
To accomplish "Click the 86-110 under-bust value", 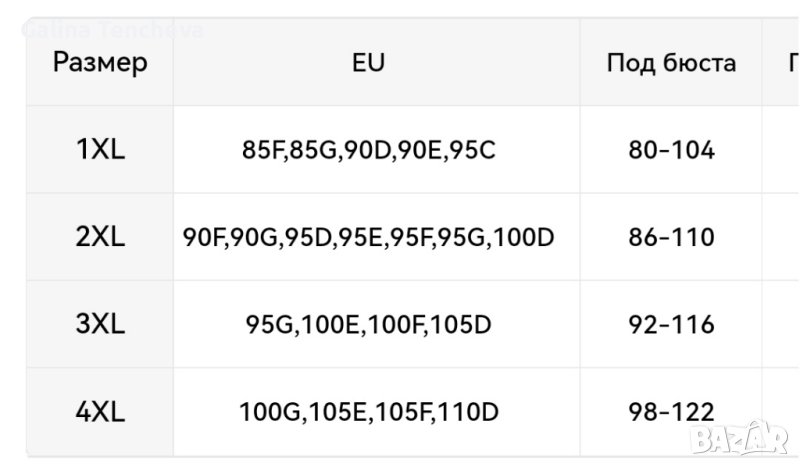I will (x=671, y=238).
